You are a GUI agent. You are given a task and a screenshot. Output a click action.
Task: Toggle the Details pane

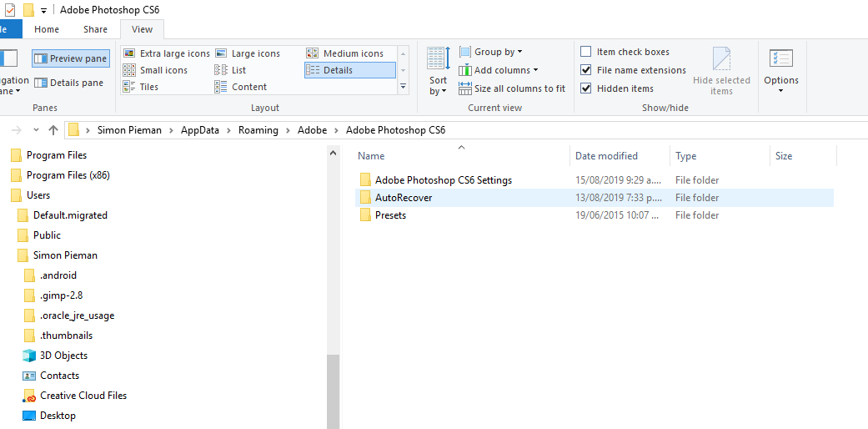[x=68, y=83]
